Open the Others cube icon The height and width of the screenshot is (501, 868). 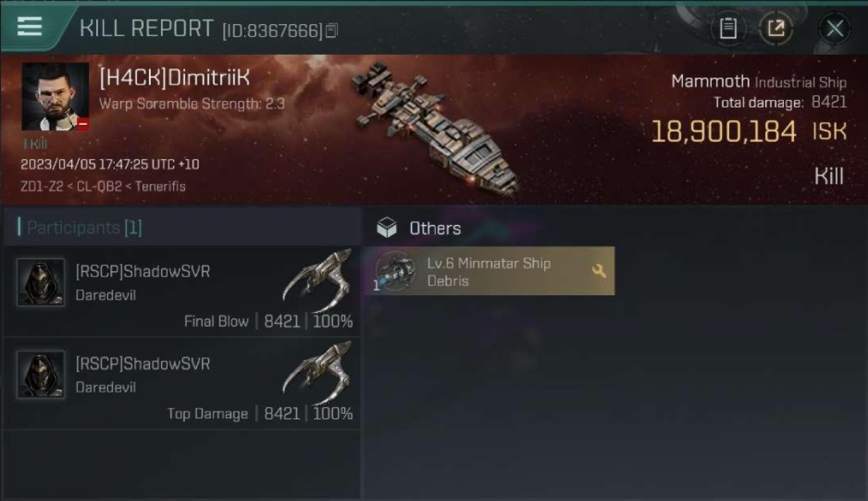pyautogui.click(x=387, y=228)
